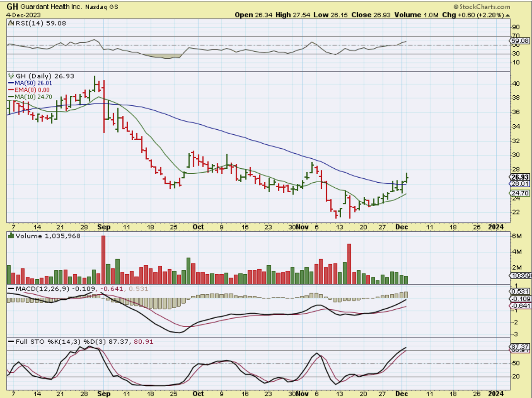Click the Sep label on the price axis
This screenshot has height=398, width=532.
(103, 227)
